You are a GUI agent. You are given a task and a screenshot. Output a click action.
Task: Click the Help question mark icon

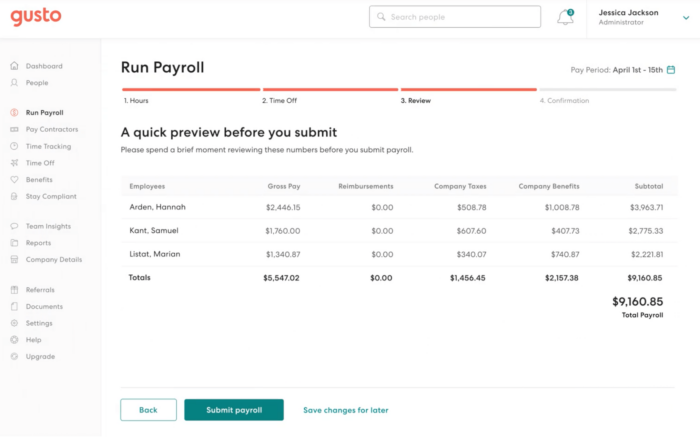[x=14, y=340]
